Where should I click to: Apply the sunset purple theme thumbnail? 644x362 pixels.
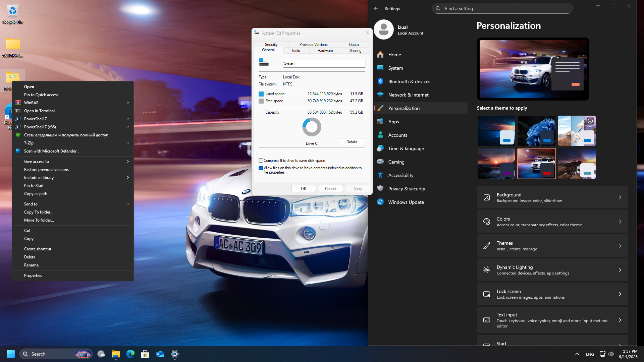496,164
